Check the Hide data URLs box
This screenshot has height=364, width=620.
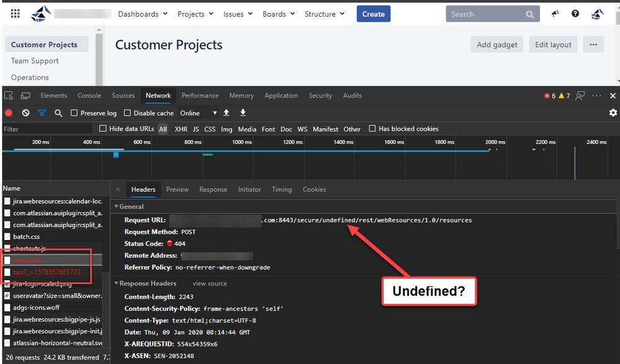103,128
